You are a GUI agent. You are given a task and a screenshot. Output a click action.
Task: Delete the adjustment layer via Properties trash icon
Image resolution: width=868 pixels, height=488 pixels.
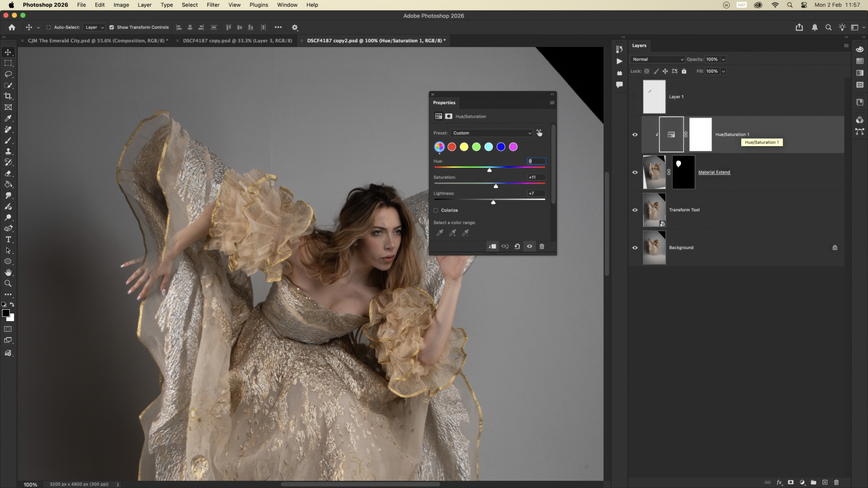[542, 247]
